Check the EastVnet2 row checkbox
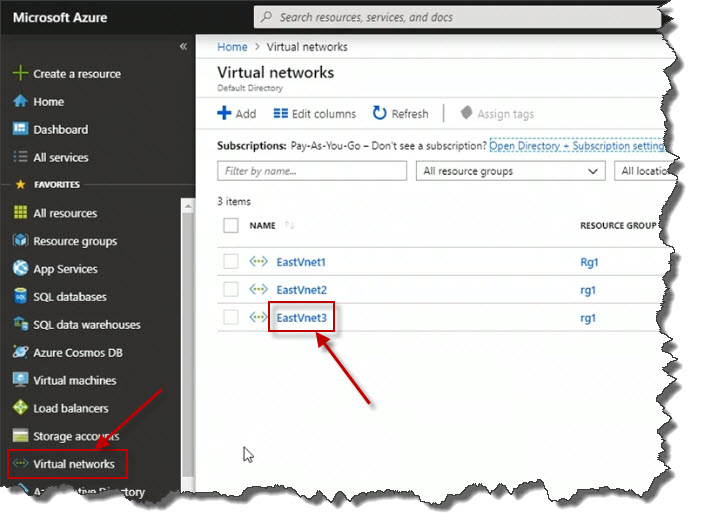This screenshot has width=701, height=524. coord(231,289)
